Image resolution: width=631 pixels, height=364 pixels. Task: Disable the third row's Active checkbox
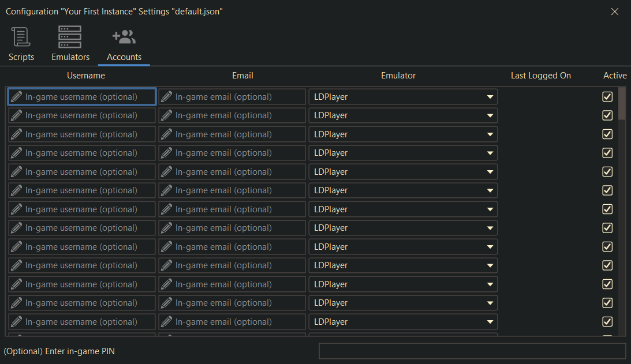point(607,134)
